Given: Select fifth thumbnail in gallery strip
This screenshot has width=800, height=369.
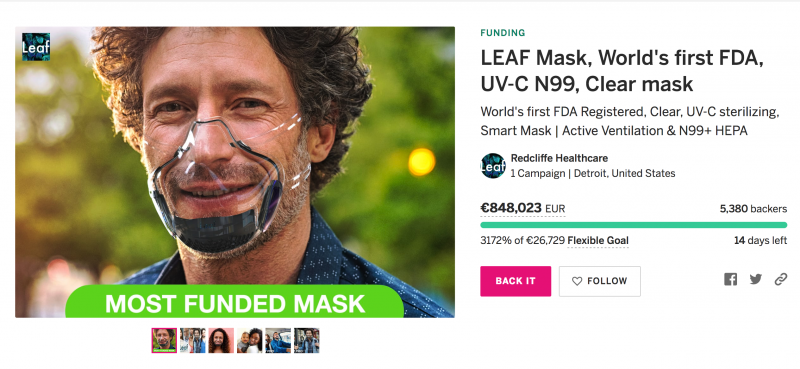Looking at the screenshot, I should coord(278,340).
